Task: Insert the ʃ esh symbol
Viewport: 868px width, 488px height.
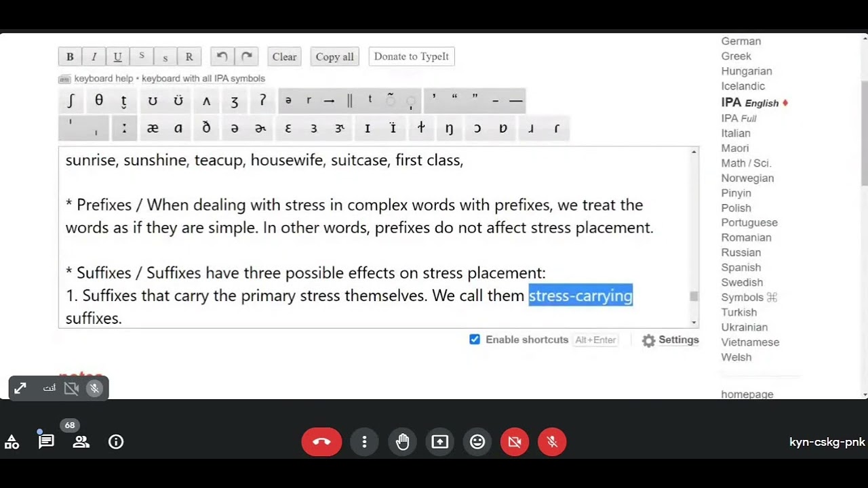Action: click(71, 101)
